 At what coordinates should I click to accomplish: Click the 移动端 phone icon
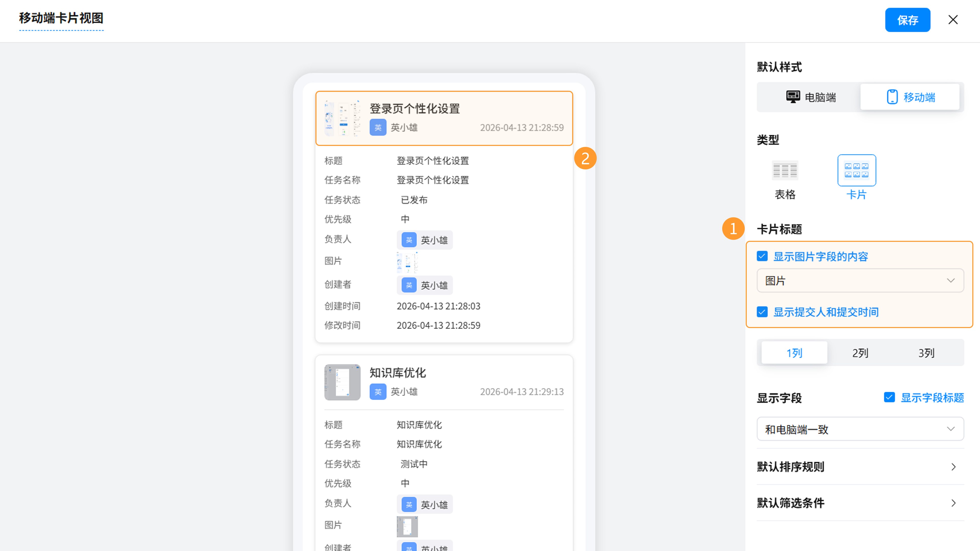(892, 97)
